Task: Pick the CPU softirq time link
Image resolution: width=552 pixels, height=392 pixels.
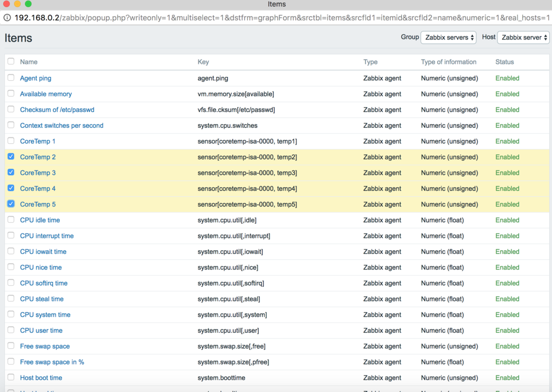Action: (x=44, y=283)
